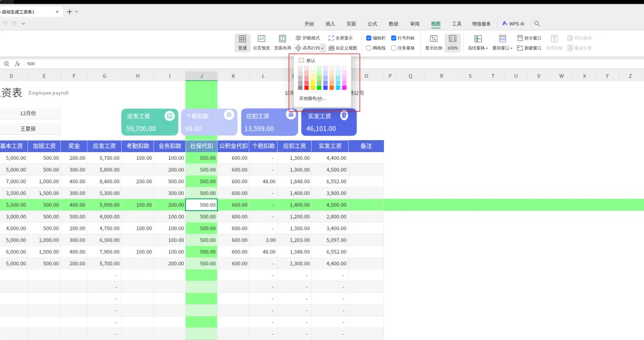Click the fx insert function icon
644x340 pixels.
coord(17,64)
